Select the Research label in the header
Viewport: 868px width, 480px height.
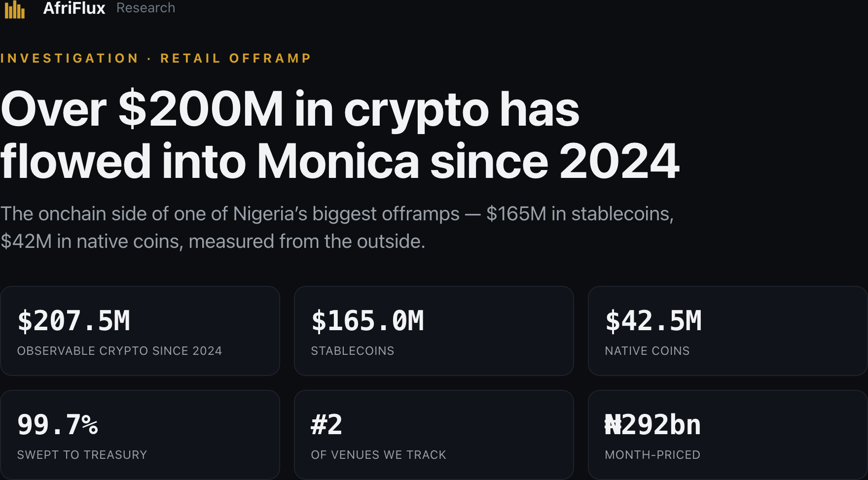point(145,8)
